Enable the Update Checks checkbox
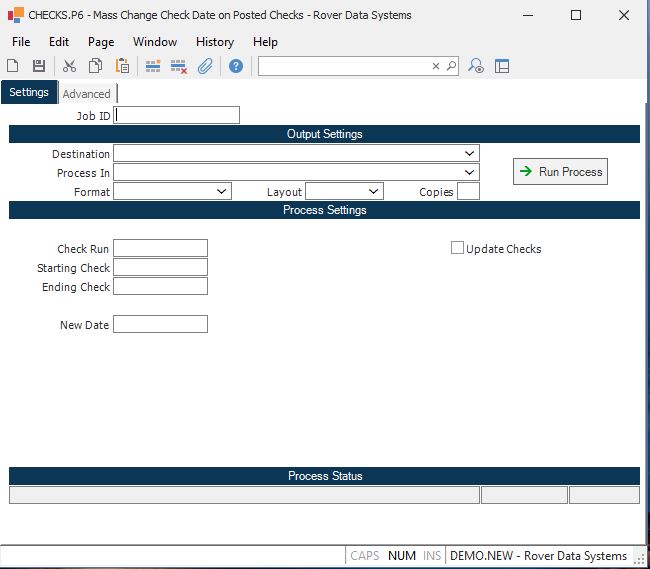The image size is (650, 569). [x=457, y=248]
